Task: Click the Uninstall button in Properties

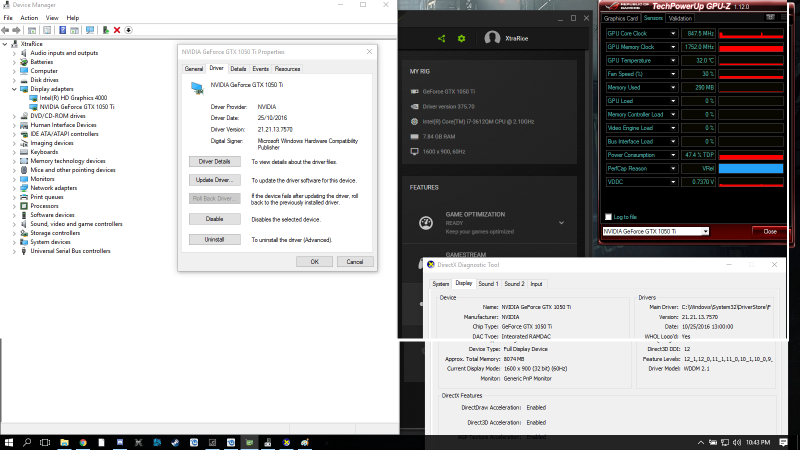Action: [215, 239]
